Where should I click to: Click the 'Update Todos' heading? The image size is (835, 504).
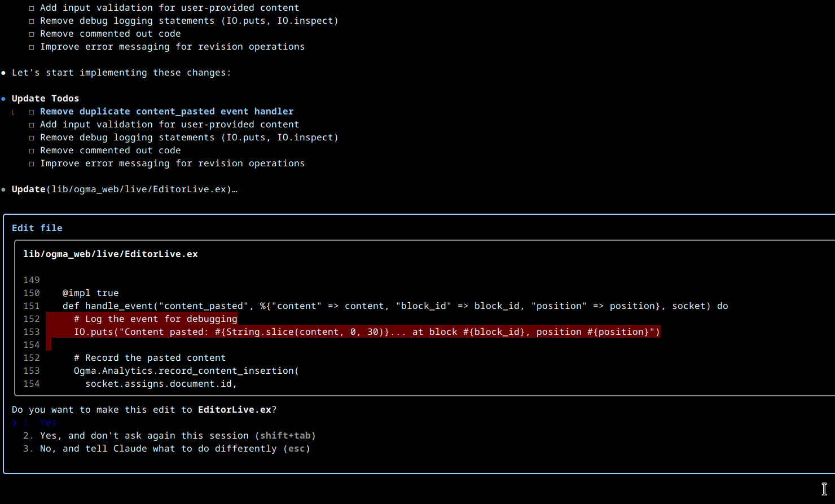click(x=45, y=99)
